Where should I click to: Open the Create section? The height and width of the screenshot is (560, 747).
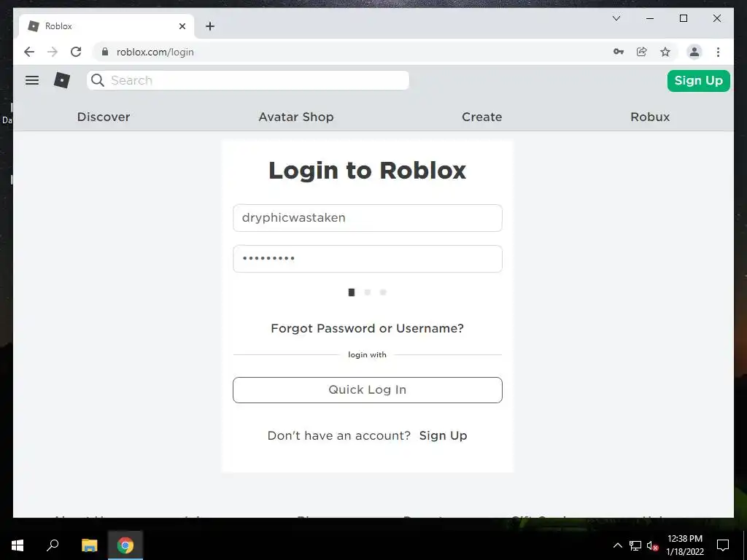pos(481,117)
